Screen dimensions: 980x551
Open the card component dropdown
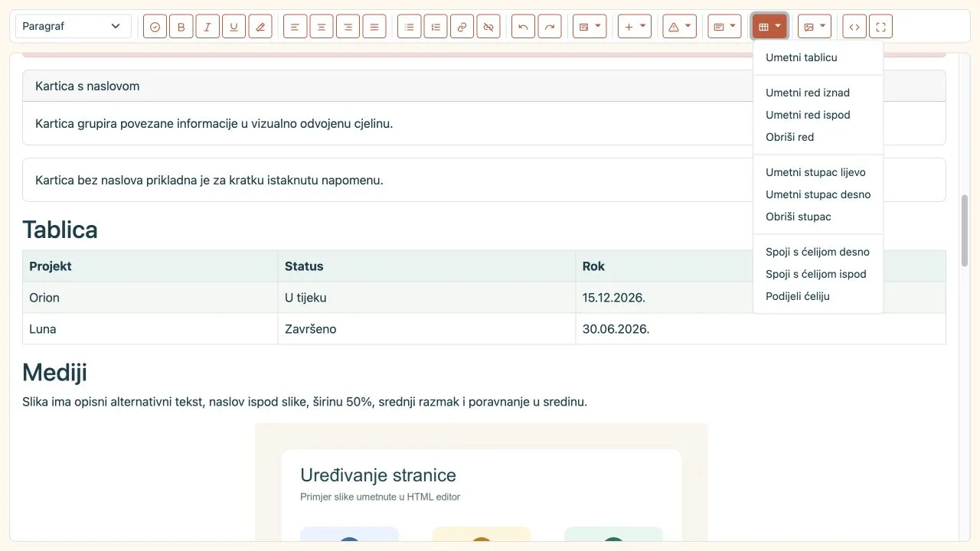tap(725, 27)
